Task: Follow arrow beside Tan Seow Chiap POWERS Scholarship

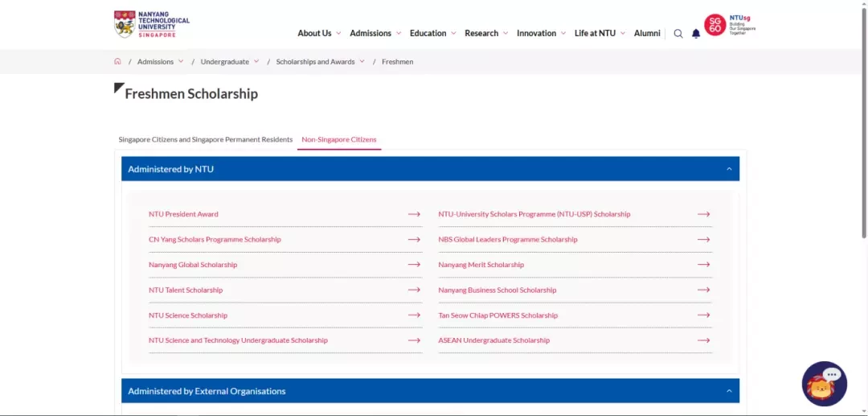Action: coord(703,315)
